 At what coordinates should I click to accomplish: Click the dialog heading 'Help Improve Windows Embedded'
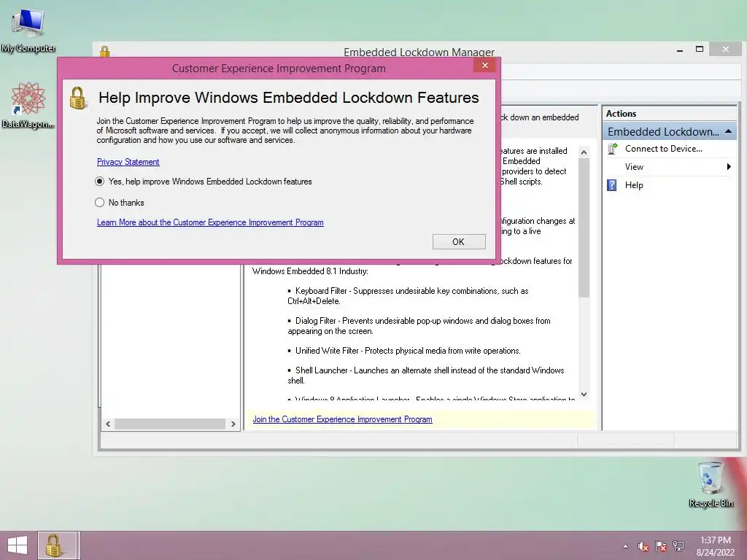(289, 98)
